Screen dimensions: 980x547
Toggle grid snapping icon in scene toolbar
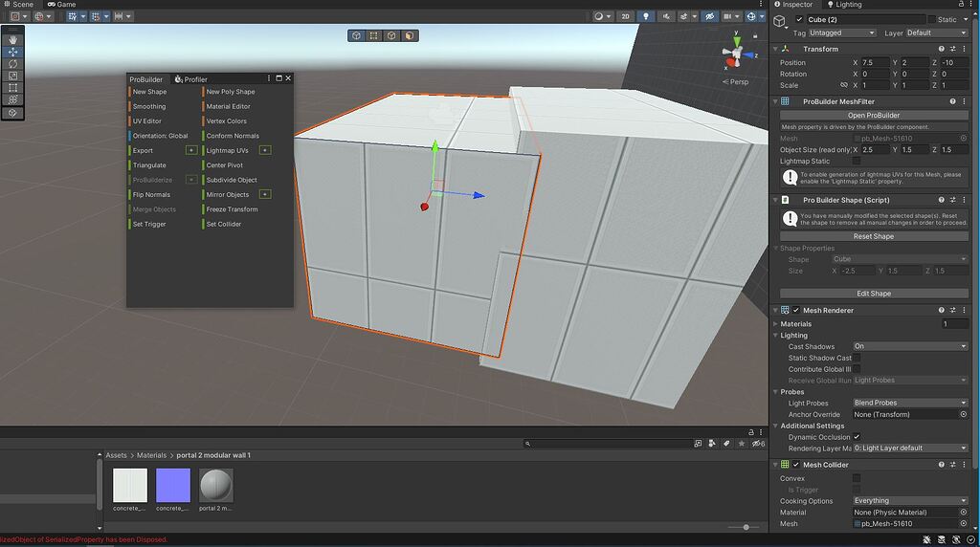click(75, 16)
